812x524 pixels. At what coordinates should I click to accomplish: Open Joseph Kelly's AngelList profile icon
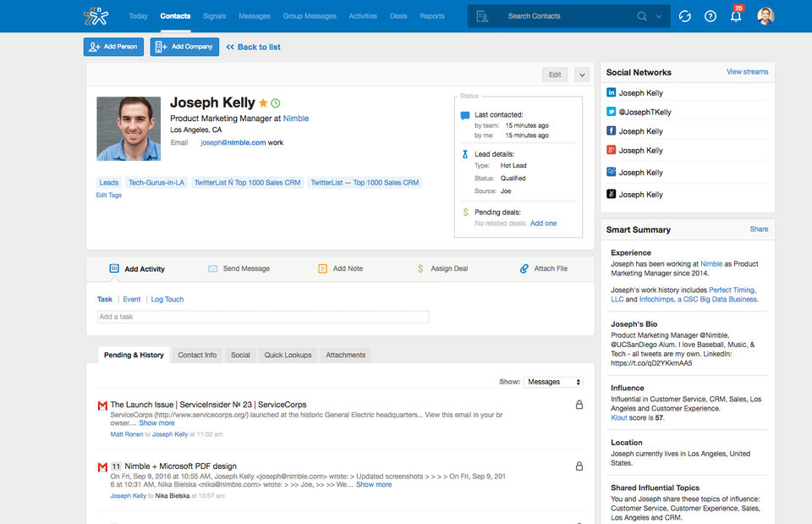[611, 194]
